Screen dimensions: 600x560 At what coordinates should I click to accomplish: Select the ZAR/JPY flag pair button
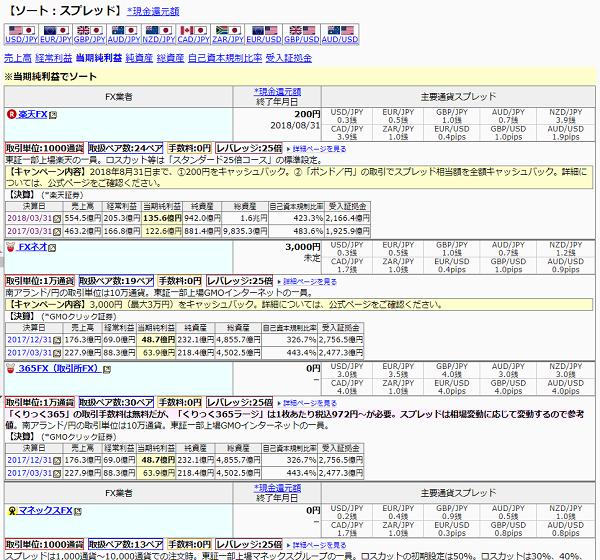228,34
